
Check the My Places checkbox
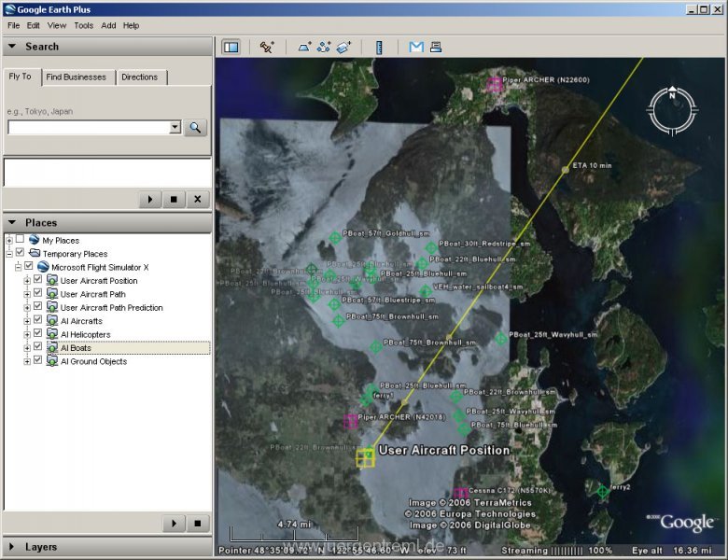tap(20, 239)
